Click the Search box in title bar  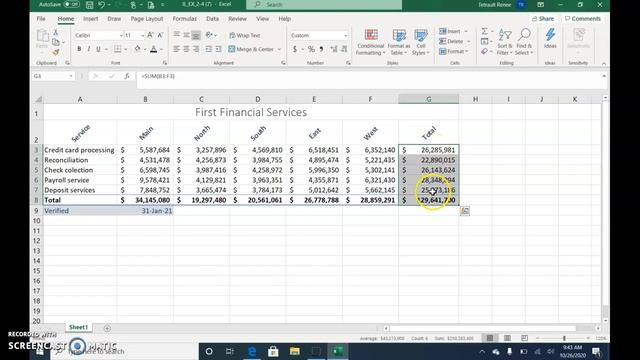324,4
